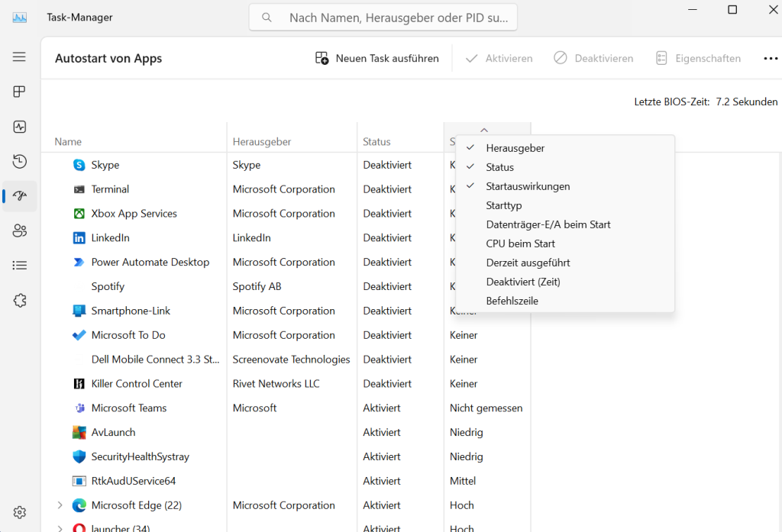Click the Killer Control Center icon
The image size is (782, 532).
pyautogui.click(x=79, y=384)
